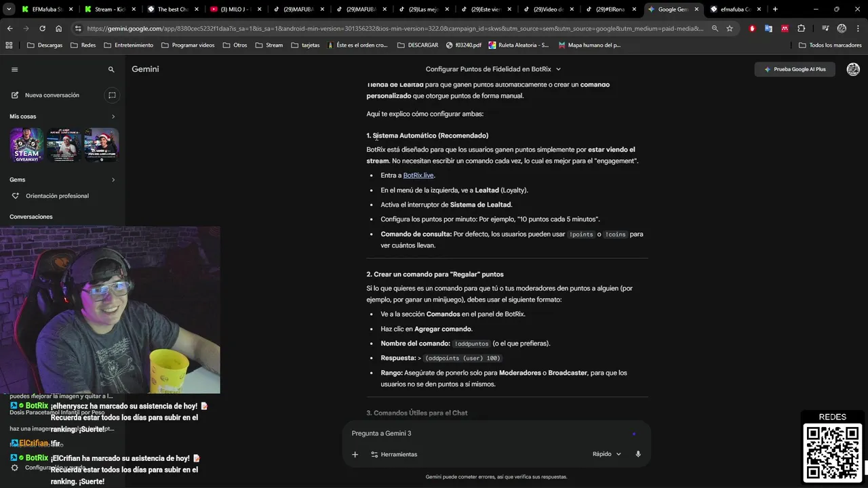The width and height of the screenshot is (868, 488).
Task: Switch to the Stream - Kick tab
Action: point(109,9)
